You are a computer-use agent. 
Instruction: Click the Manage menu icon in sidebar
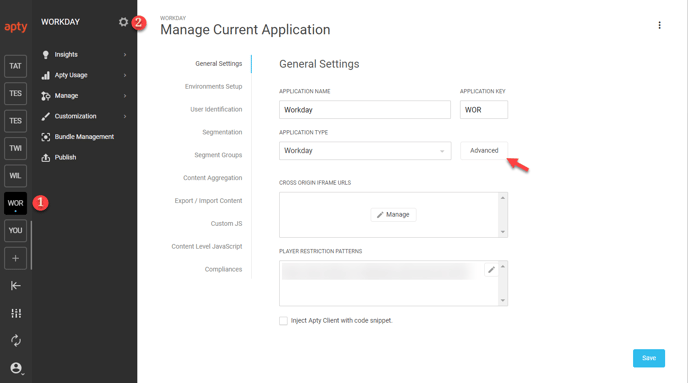(x=46, y=96)
